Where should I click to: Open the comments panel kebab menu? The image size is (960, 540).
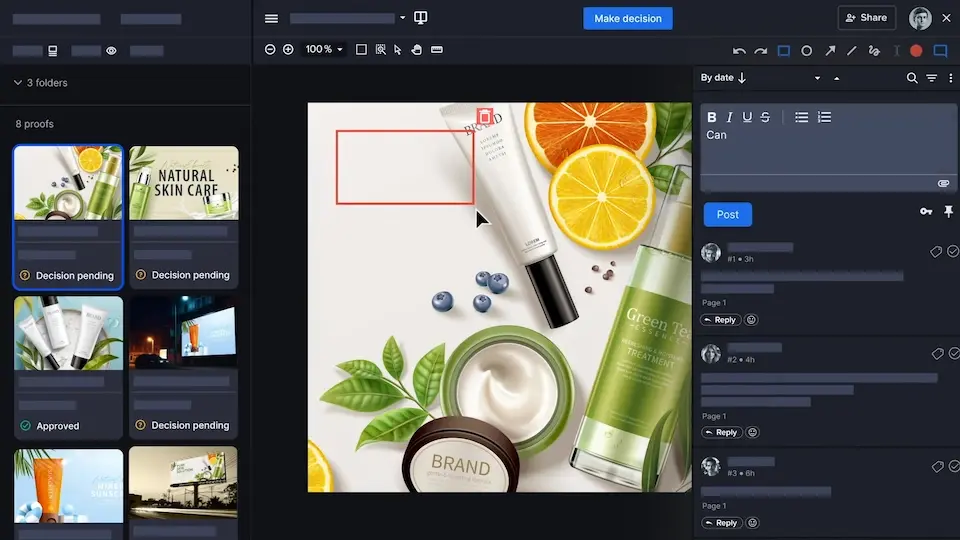tap(950, 78)
